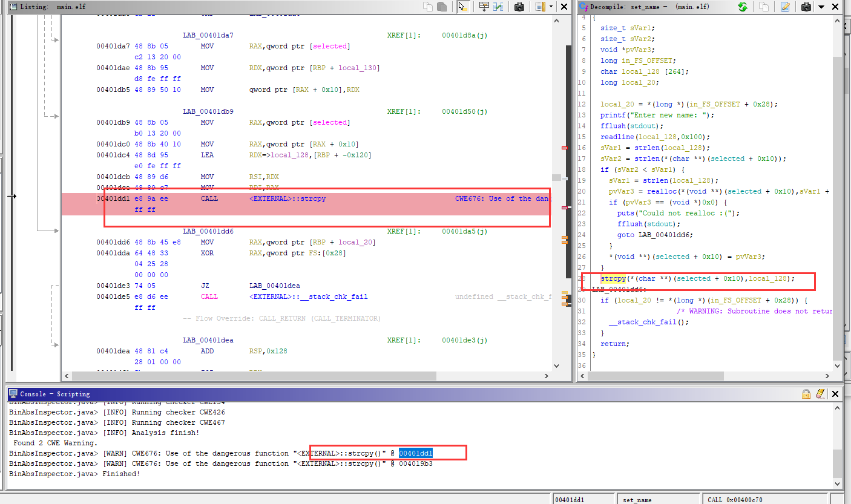Click the CALL __stack_chk_fail instruction
851x504 pixels.
[284, 296]
